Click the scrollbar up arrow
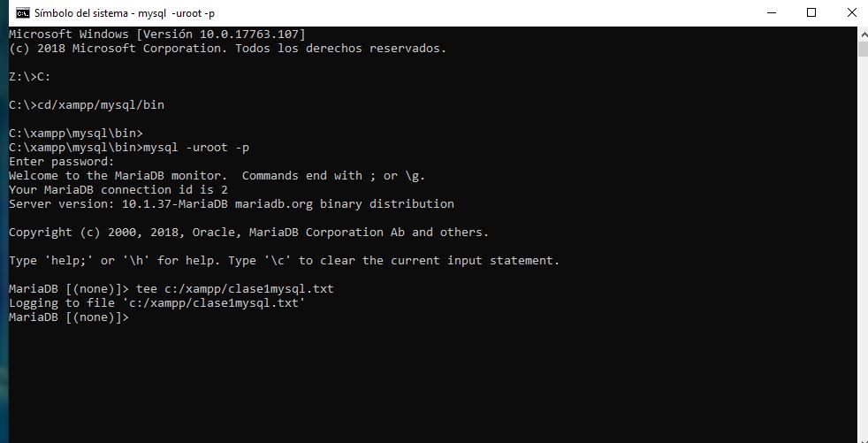The image size is (868, 443). [862, 33]
